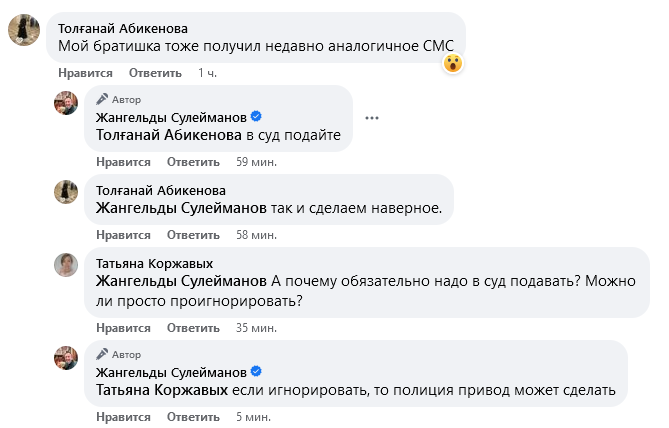Reply to Татьяна Коржавых's question comment

click(192, 327)
